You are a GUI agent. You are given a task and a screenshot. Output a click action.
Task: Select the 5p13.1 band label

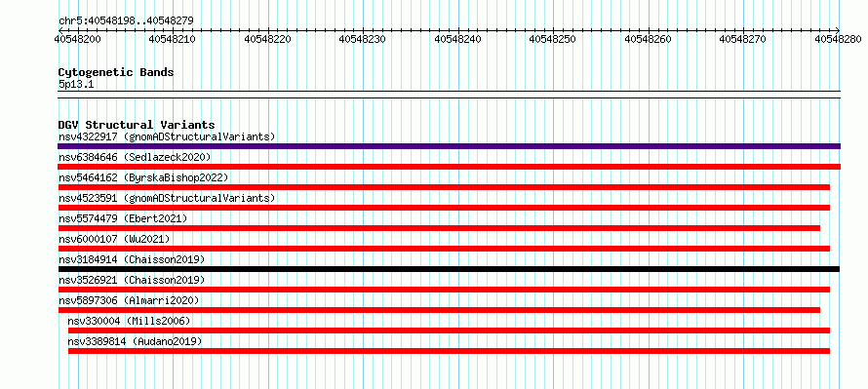click(75, 84)
